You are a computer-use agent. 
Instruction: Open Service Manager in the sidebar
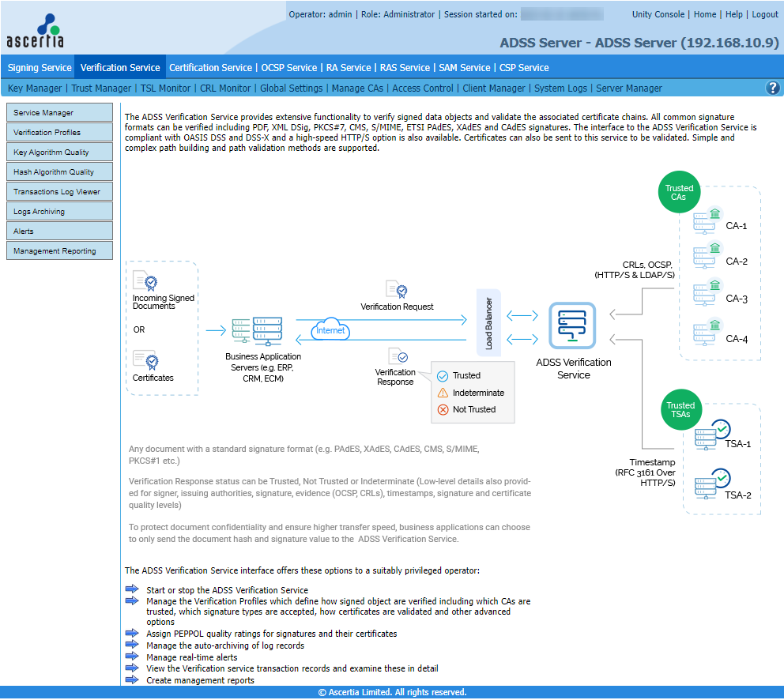click(59, 112)
